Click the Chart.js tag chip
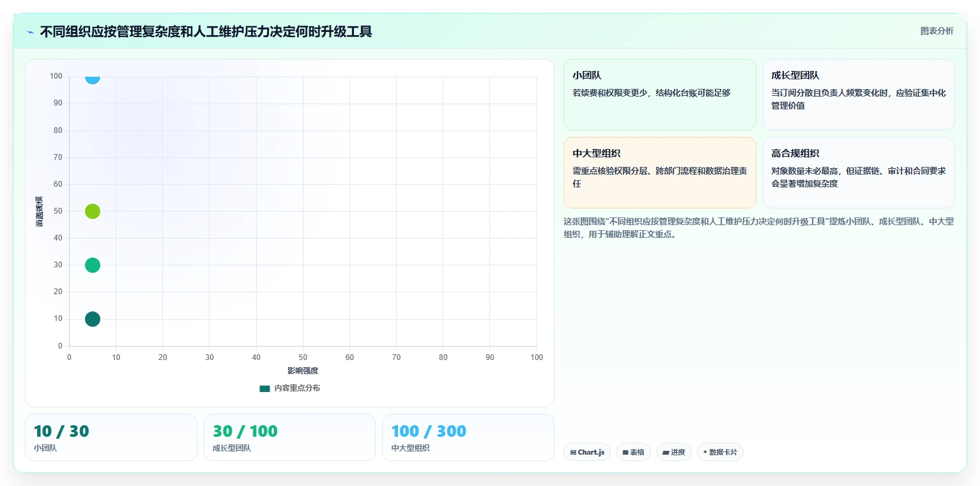 (587, 452)
